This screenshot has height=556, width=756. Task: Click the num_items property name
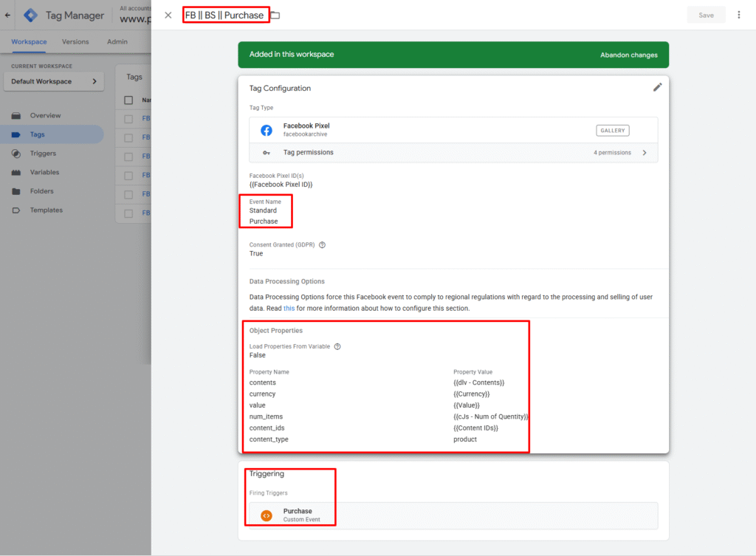tap(266, 416)
